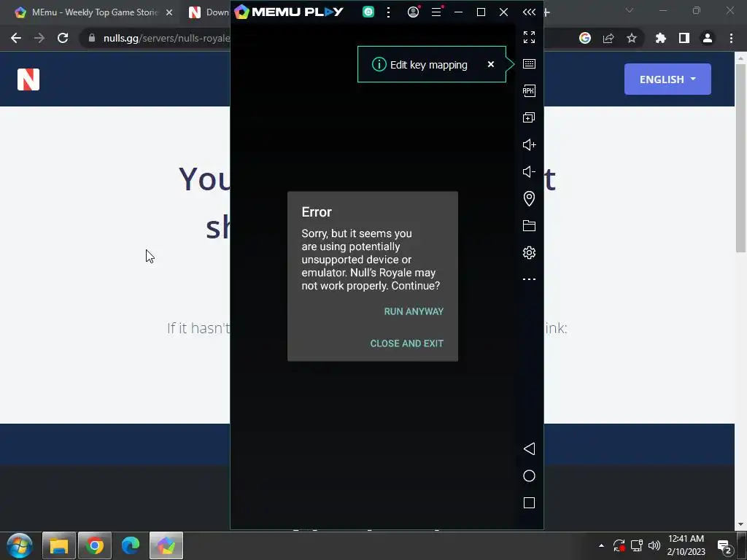Open GPS location pin in MEmu sidebar
The height and width of the screenshot is (560, 747).
click(x=529, y=198)
